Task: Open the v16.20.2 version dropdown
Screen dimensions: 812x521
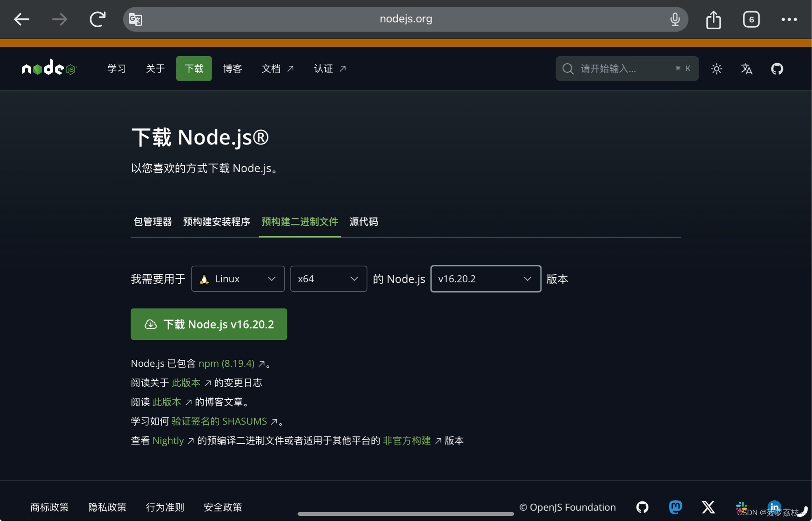Action: [x=485, y=279]
